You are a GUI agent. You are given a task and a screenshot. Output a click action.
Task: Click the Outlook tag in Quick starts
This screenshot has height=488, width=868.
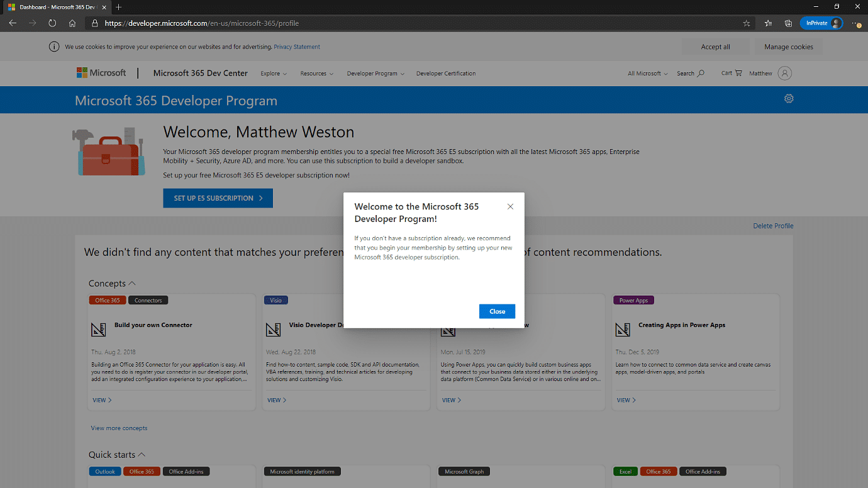tap(105, 471)
